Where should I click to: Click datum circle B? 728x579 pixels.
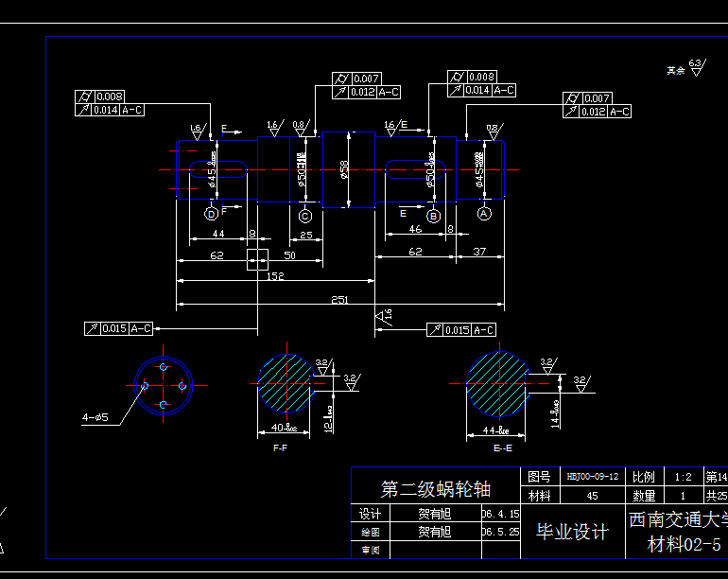[434, 216]
